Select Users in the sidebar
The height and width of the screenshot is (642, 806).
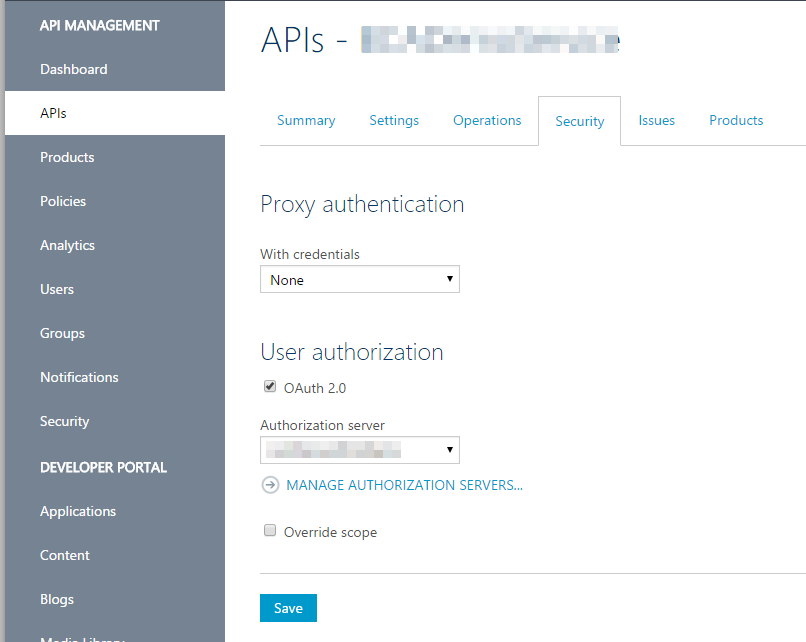pos(57,289)
